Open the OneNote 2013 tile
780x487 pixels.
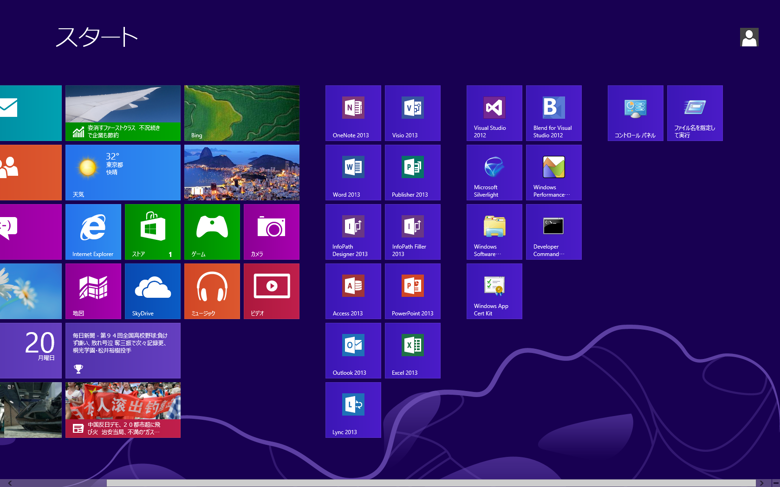tap(353, 113)
